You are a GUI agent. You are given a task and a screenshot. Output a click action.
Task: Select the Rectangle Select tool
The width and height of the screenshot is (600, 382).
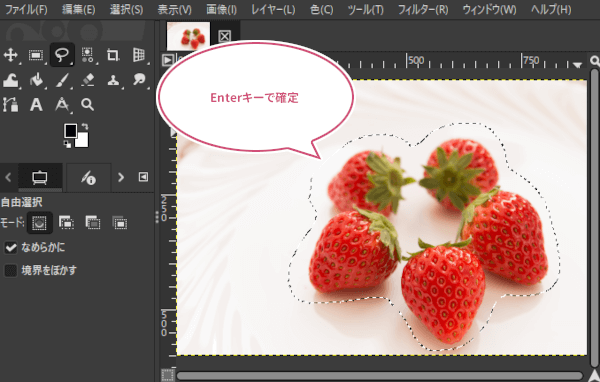(x=36, y=56)
